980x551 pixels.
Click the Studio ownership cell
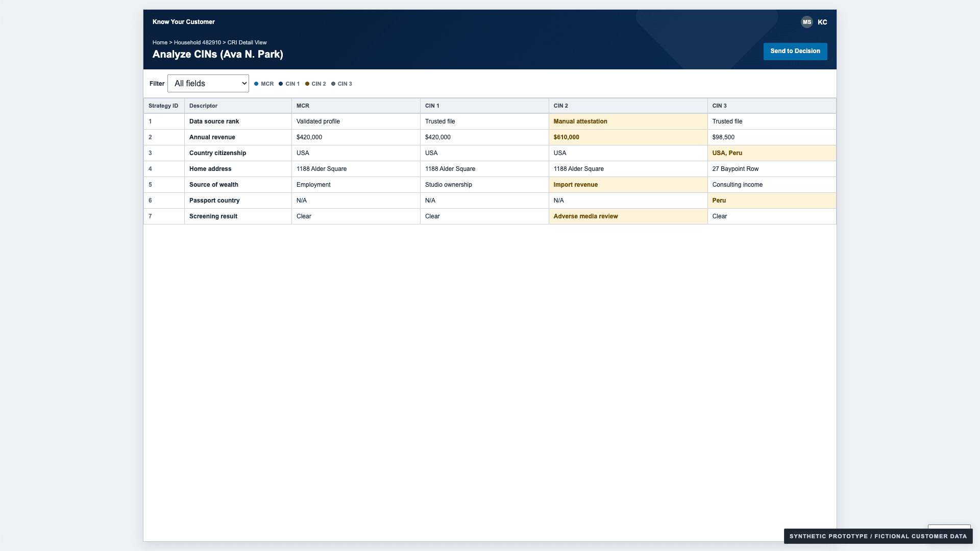point(484,185)
